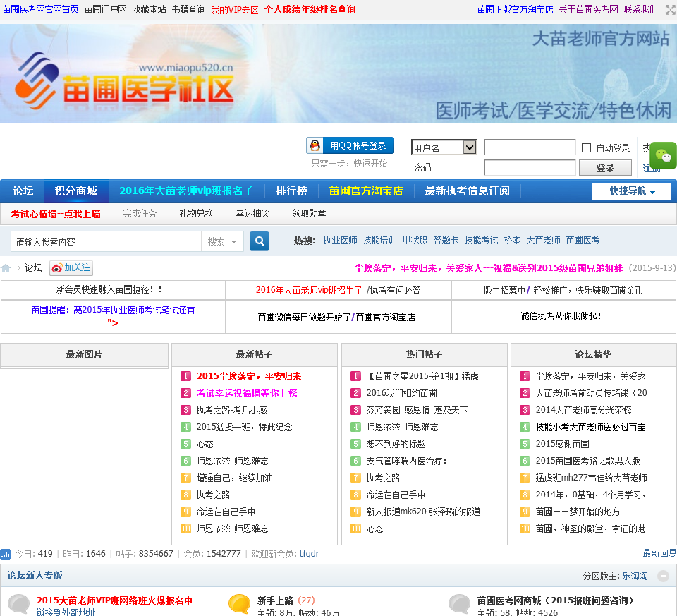Open 苗圃官方淘宝店 in nav bar
Viewport: 677px width, 616px height.
click(x=366, y=191)
